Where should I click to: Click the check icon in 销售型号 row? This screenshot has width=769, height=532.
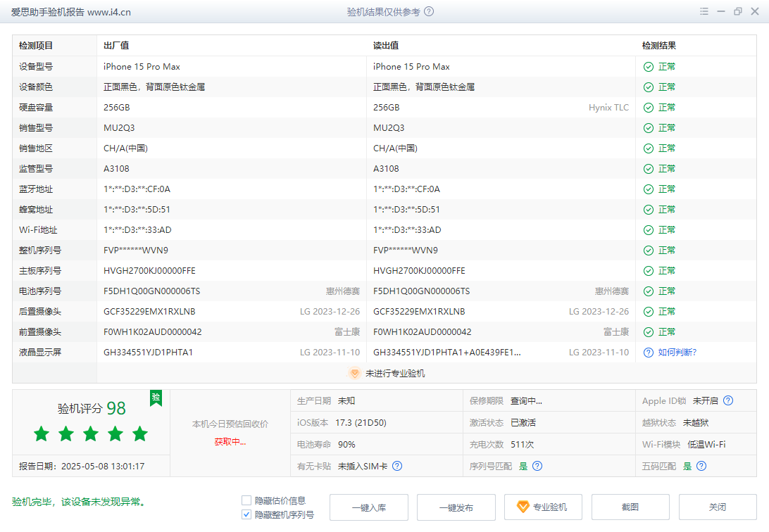[x=649, y=128]
